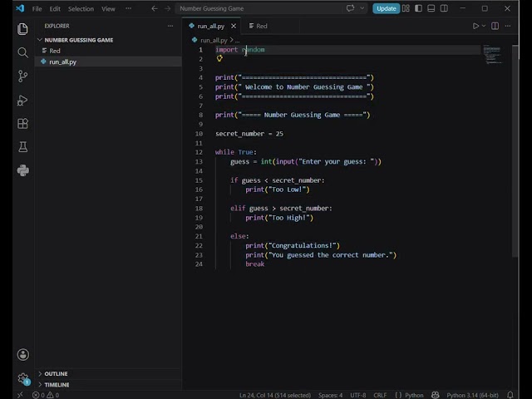Open the Manage settings gear

coord(22,378)
